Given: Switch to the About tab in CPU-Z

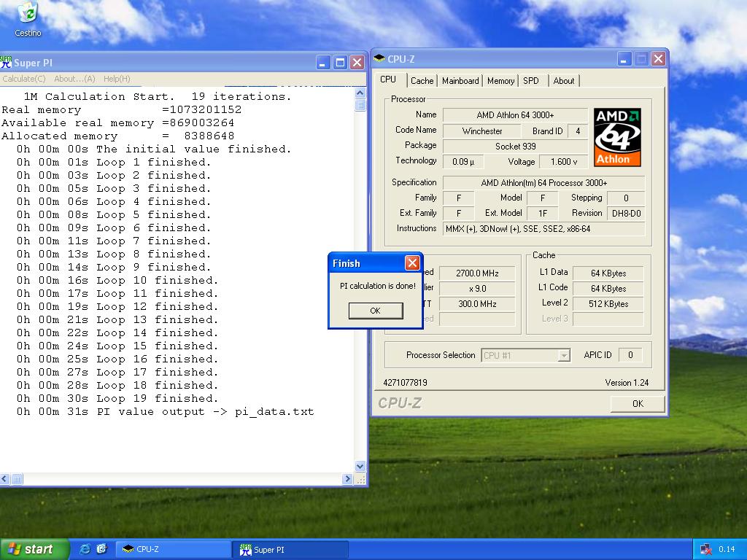Looking at the screenshot, I should click(564, 80).
